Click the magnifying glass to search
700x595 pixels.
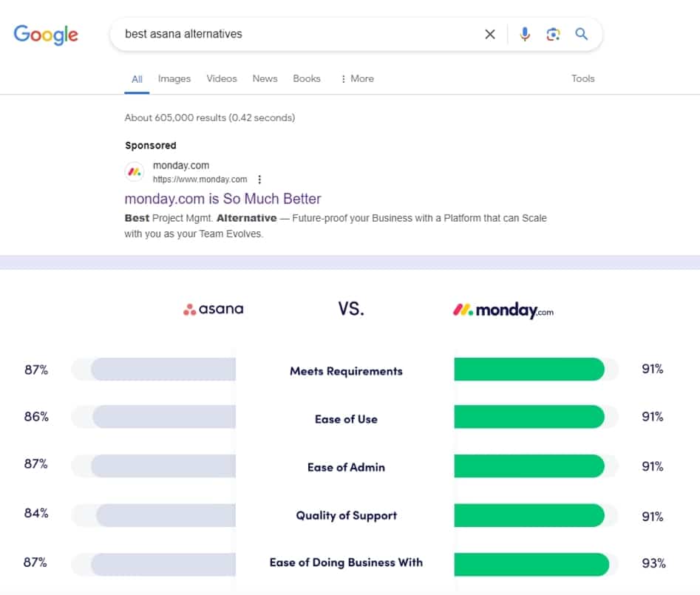pos(582,34)
